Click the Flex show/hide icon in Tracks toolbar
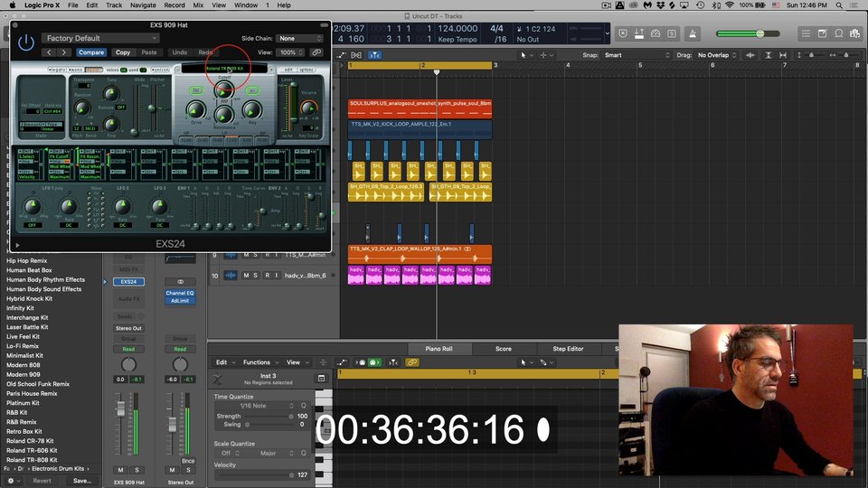 tap(356, 55)
